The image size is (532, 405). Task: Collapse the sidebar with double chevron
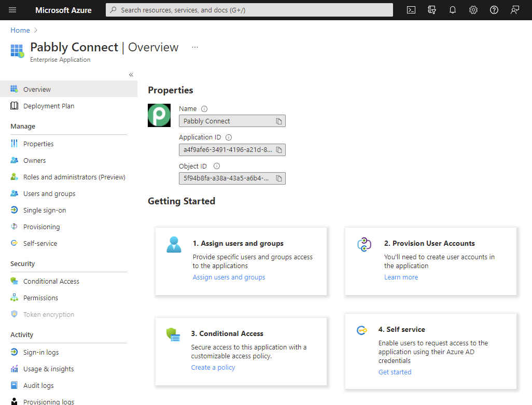(131, 75)
